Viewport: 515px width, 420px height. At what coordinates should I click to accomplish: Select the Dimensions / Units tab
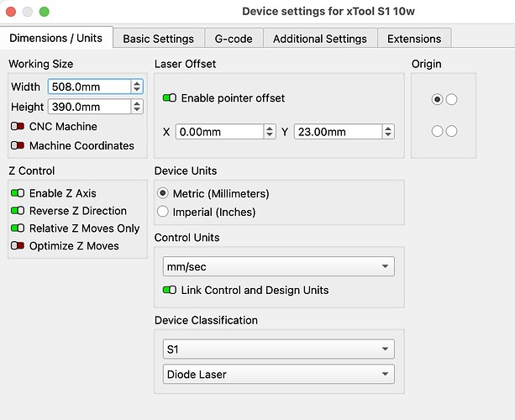[x=56, y=38]
